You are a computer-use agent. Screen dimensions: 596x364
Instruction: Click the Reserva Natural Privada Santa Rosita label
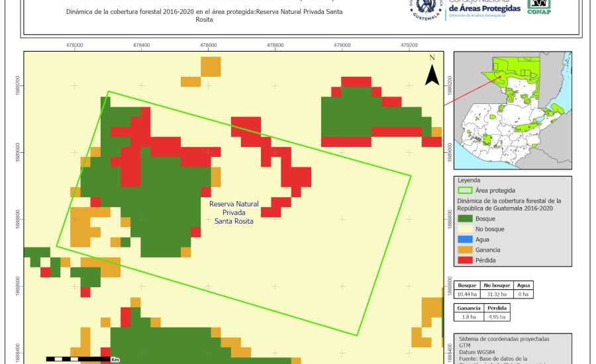click(x=234, y=212)
